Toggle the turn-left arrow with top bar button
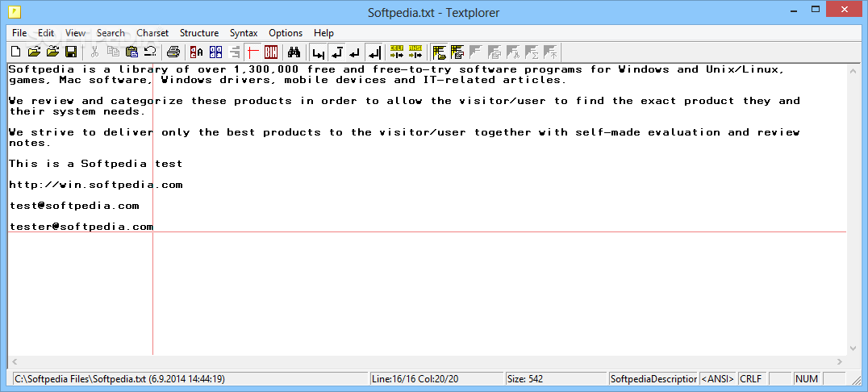868x392 pixels. [x=336, y=52]
